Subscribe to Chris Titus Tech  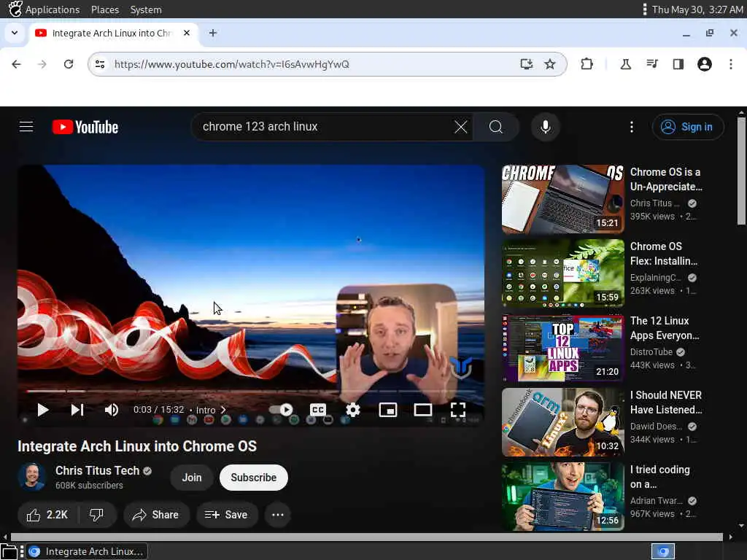coord(253,477)
